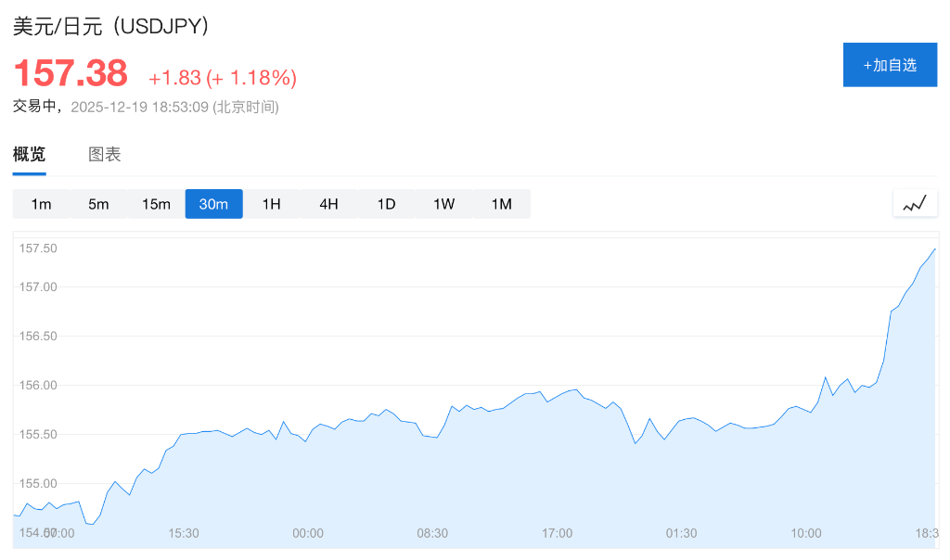Screen dimensions: 950x560
Task: Click the 美元/日元 (USDJPY) title
Action: pos(110,26)
